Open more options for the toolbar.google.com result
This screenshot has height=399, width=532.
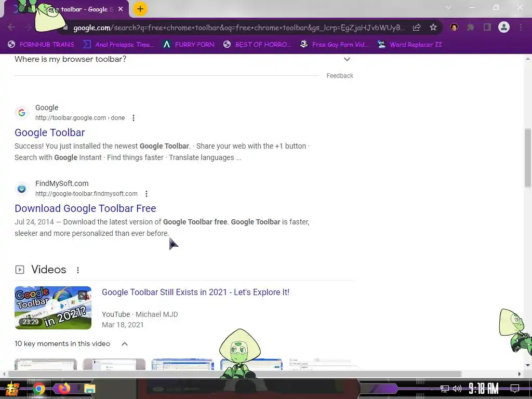point(134,118)
